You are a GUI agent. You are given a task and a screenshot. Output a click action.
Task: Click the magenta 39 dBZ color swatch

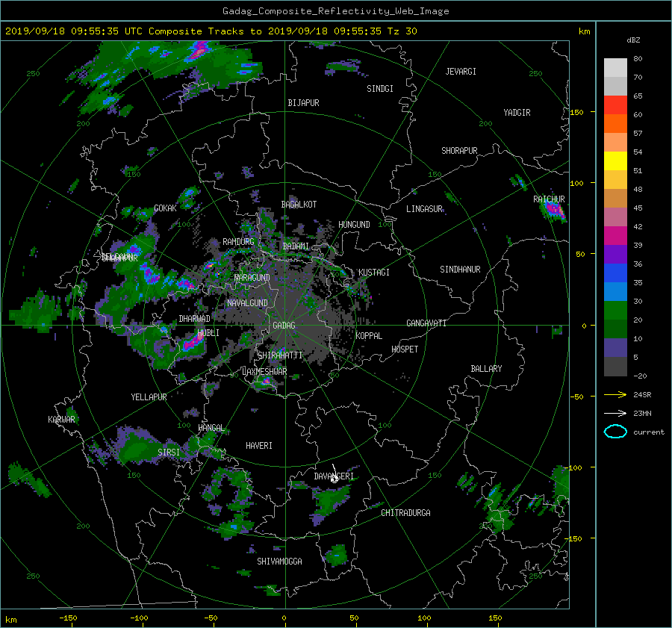click(x=615, y=236)
